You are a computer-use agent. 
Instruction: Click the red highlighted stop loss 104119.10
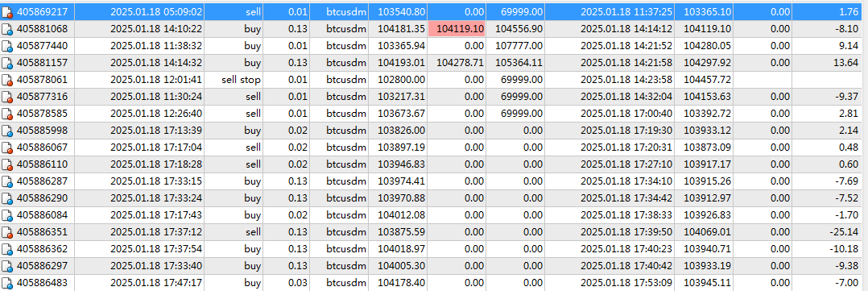click(456, 29)
